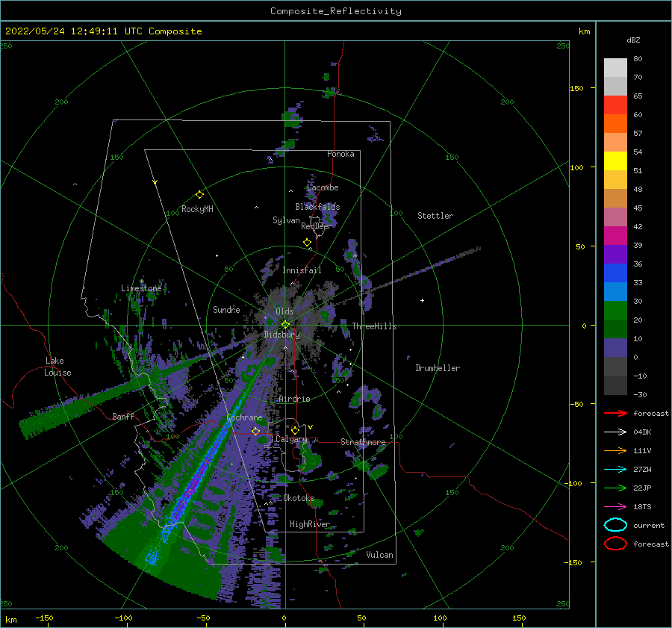Click the yellow diamond marker near RockyMH
Viewport: 672px width, 628px height.
tap(199, 195)
